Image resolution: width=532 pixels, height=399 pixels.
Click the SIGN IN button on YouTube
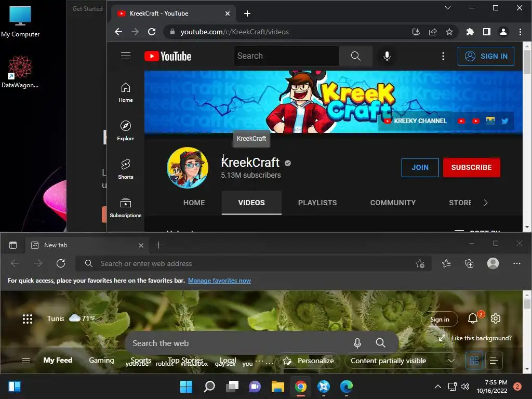coord(486,56)
